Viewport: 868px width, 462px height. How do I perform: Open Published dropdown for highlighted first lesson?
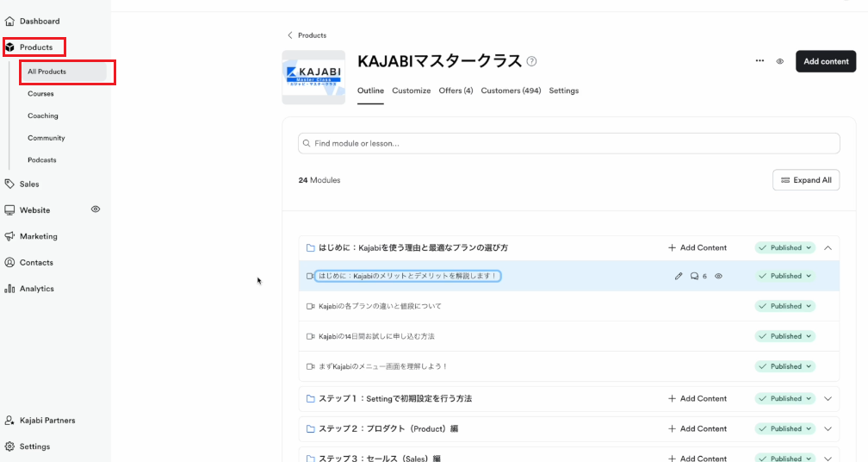pyautogui.click(x=785, y=276)
